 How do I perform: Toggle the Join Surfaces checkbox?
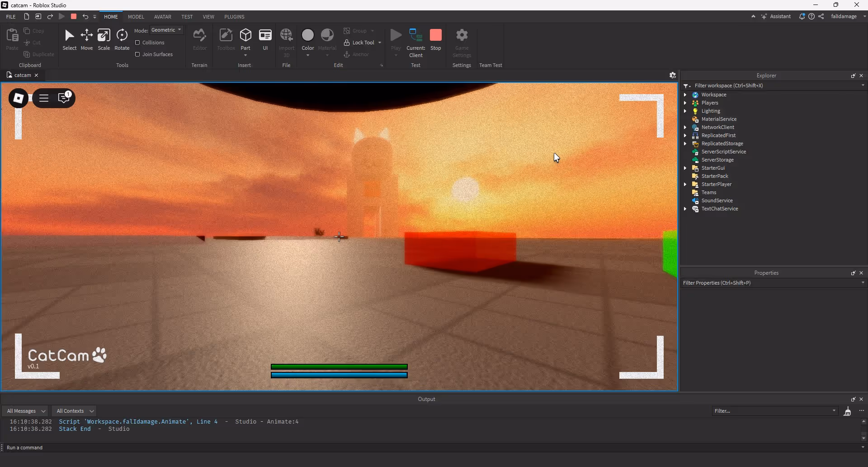coord(137,54)
